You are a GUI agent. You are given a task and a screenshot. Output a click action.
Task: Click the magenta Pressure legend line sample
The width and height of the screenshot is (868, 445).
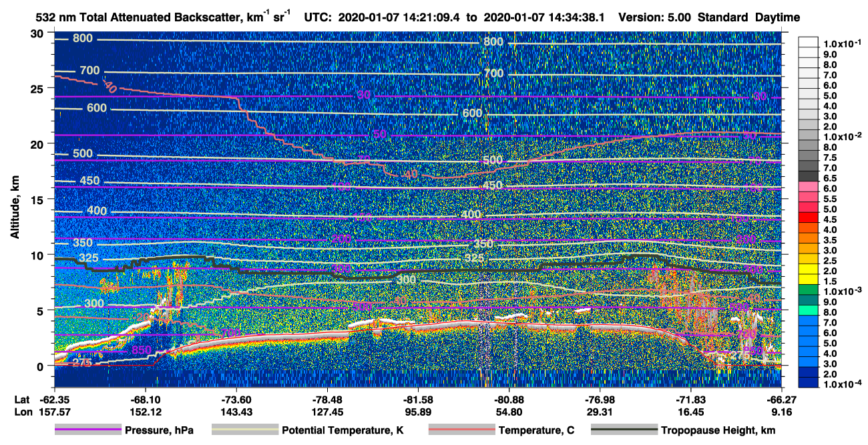pyautogui.click(x=87, y=430)
